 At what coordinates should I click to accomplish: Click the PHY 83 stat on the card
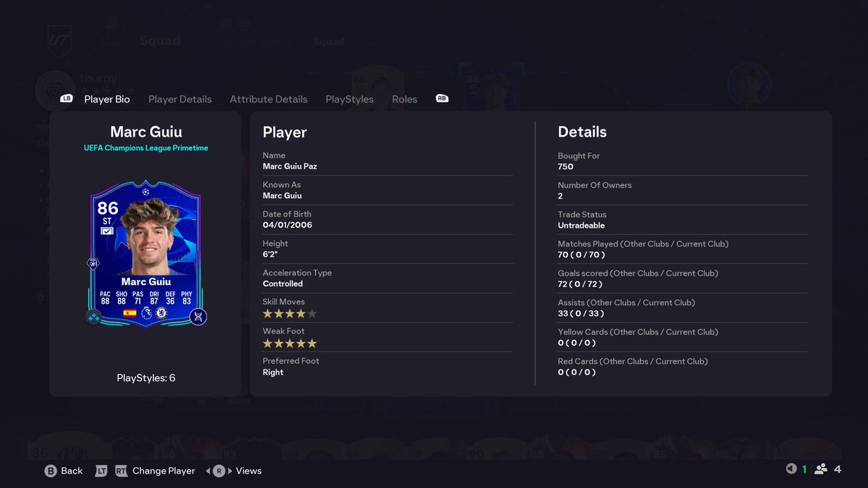click(187, 298)
